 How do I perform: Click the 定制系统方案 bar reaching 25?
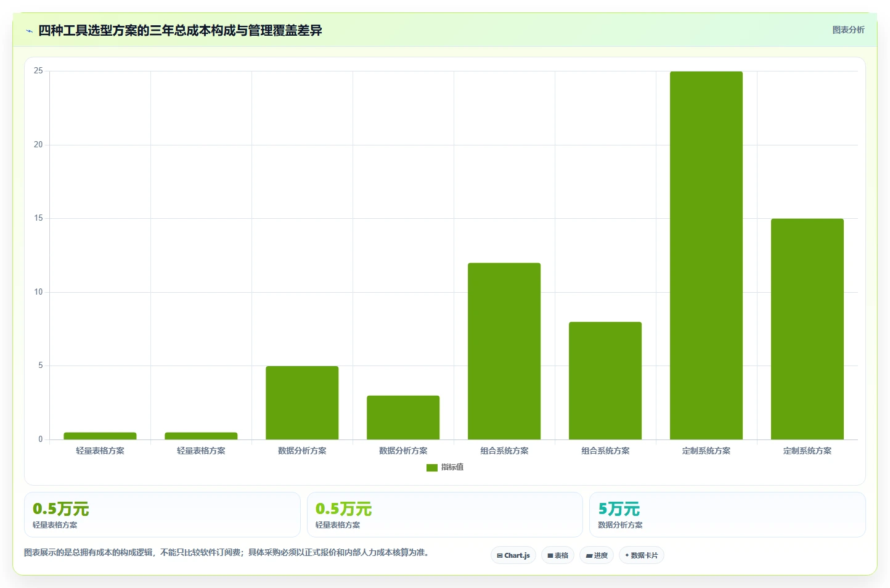click(706, 255)
